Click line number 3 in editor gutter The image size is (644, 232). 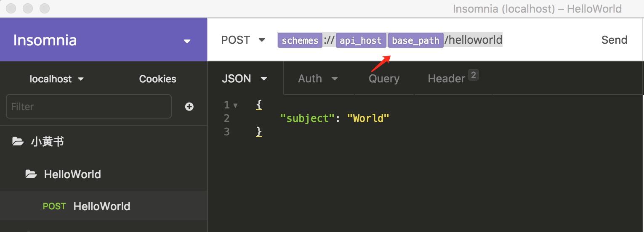click(226, 132)
